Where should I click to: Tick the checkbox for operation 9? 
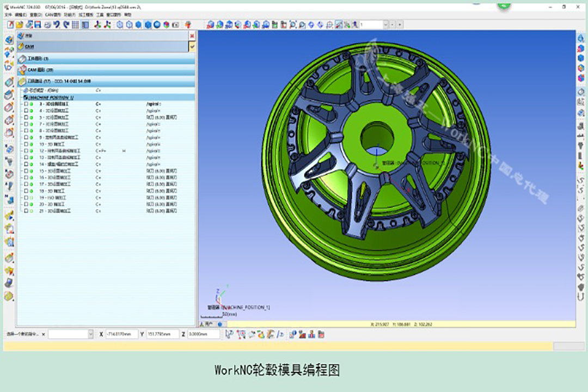click(x=26, y=137)
